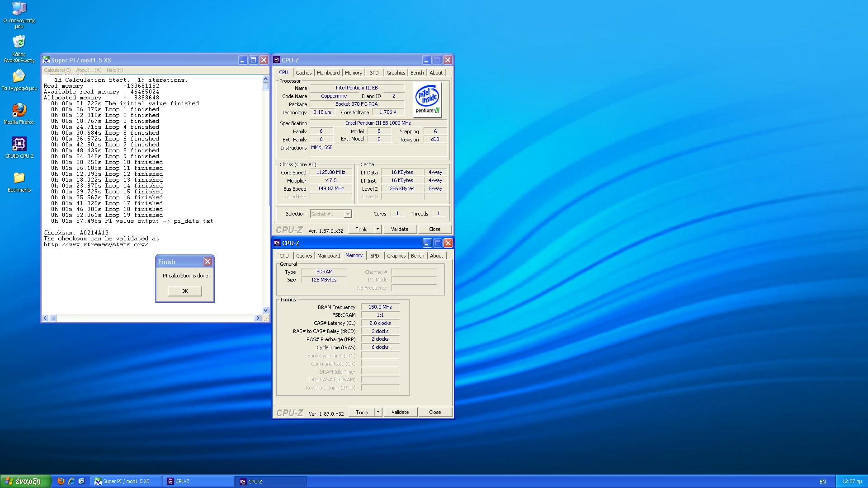Click the Start (έναρξη) button
The height and width of the screenshot is (488, 868).
26,481
